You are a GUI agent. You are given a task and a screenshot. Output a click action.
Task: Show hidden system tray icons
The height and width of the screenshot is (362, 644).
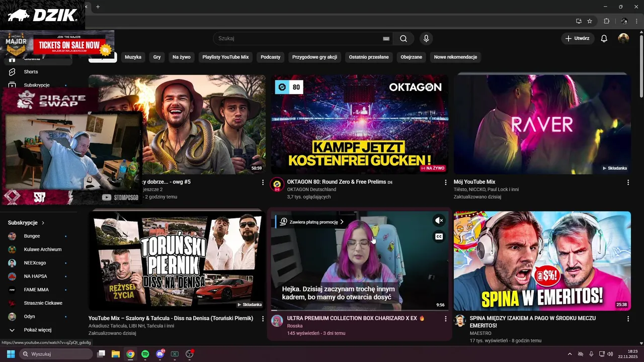[570, 354]
